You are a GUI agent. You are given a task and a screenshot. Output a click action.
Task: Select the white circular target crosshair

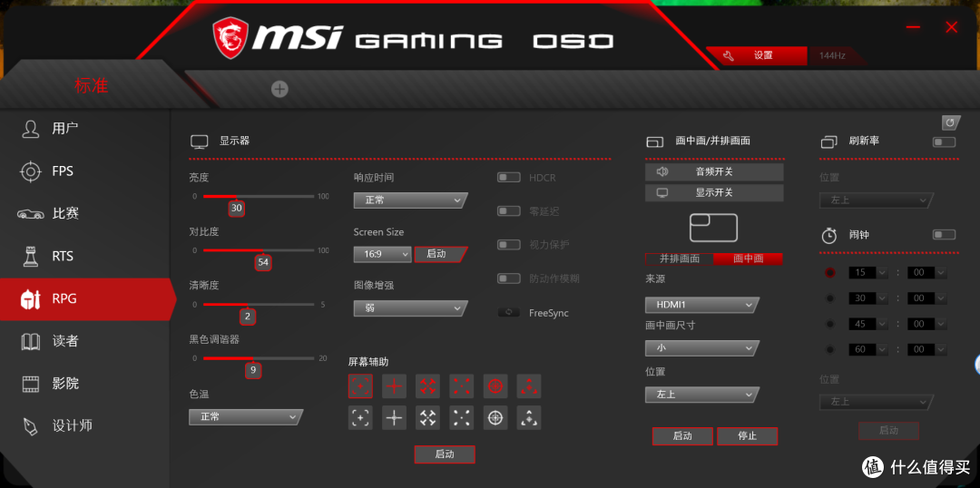pyautogui.click(x=495, y=418)
